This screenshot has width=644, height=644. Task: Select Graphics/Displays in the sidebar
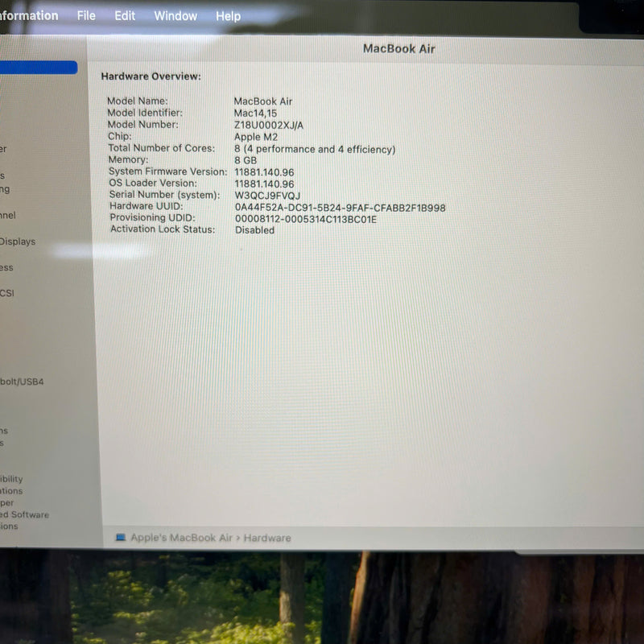click(x=18, y=242)
